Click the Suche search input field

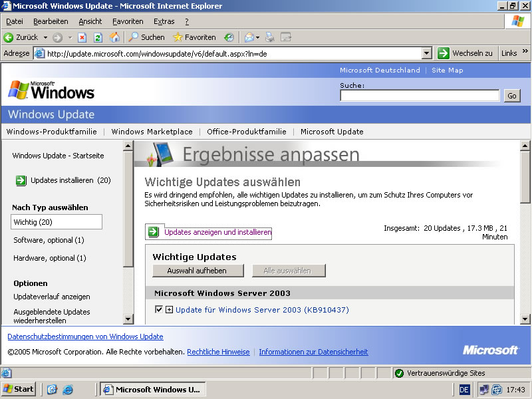point(419,96)
